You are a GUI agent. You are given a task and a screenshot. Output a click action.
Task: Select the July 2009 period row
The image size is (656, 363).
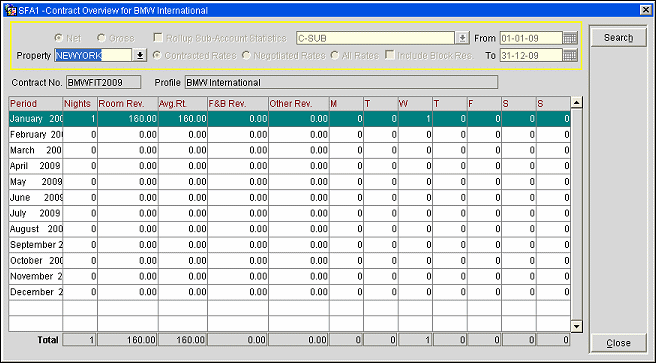289,213
